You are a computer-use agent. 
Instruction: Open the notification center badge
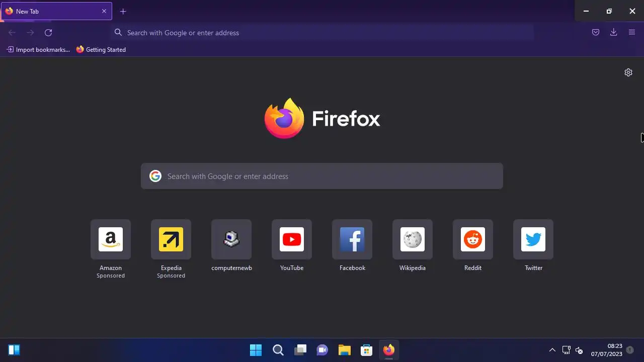[x=629, y=350]
